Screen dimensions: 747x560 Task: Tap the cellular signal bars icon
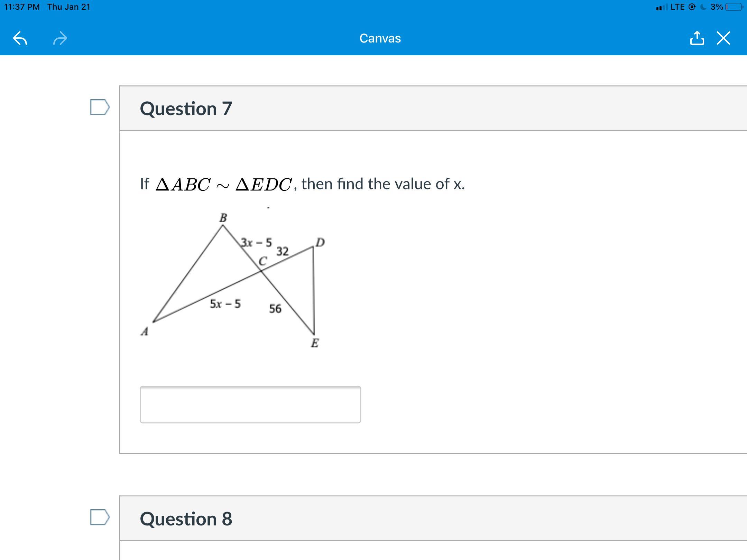pos(661,7)
